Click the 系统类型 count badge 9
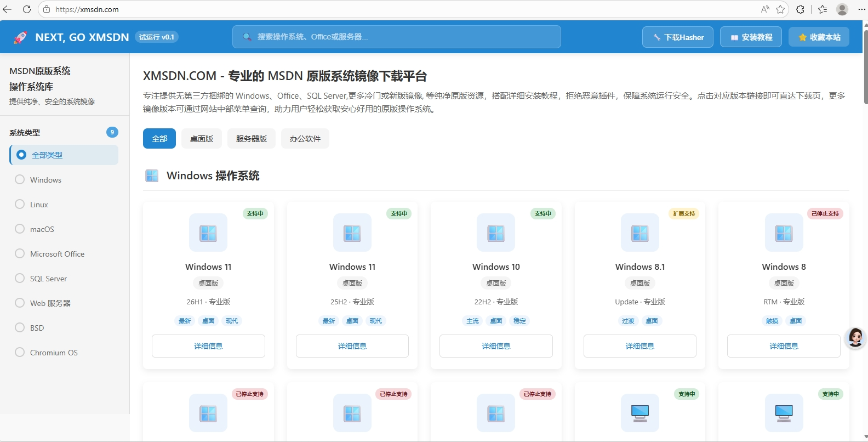Screen dimensions: 868x442 click(112, 132)
